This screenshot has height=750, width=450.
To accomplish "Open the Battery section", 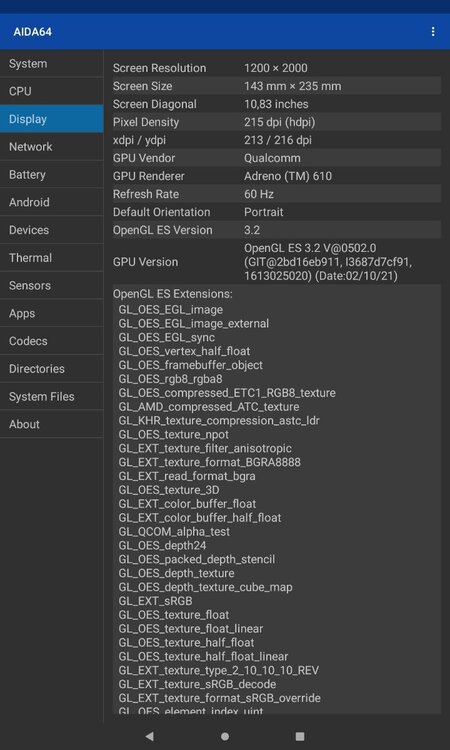I will tap(52, 175).
